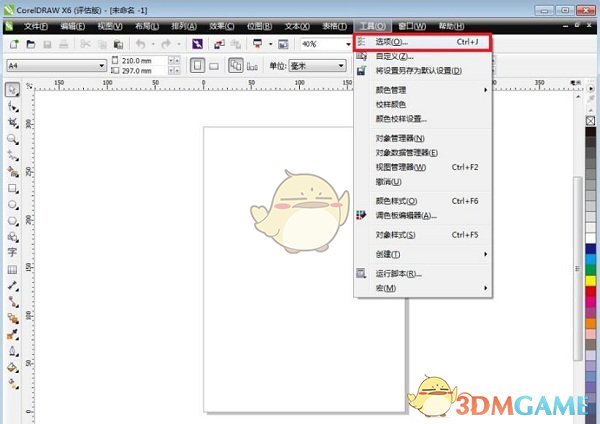Viewport: 600px width, 424px height.
Task: Expand the 颜色管理 submenu
Action: point(423,90)
